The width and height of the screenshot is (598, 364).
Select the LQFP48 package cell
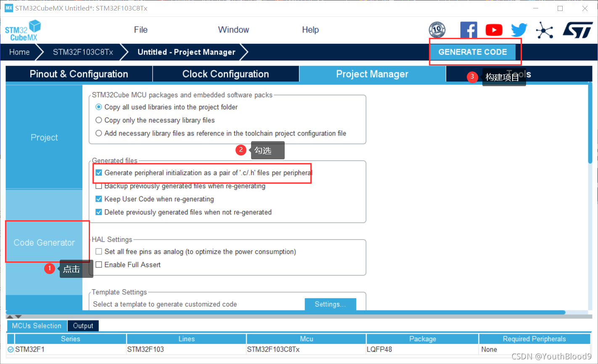(x=423, y=349)
